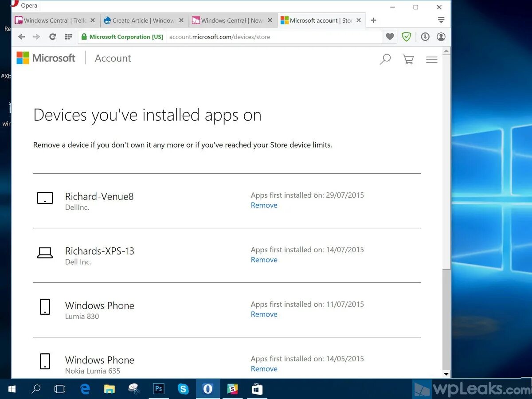The height and width of the screenshot is (399, 532).
Task: Expand the hamburger menu on the Microsoft page
Action: point(431,59)
